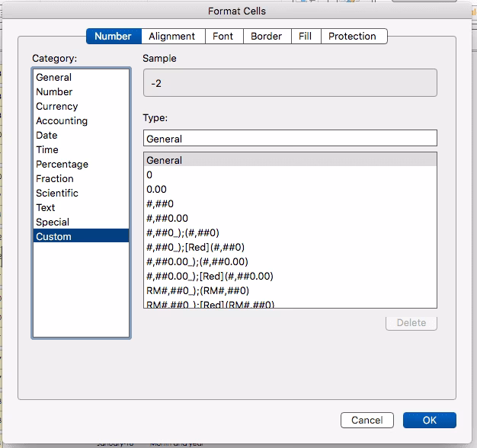Select the #,##0 format
The width and height of the screenshot is (477, 448).
point(290,203)
